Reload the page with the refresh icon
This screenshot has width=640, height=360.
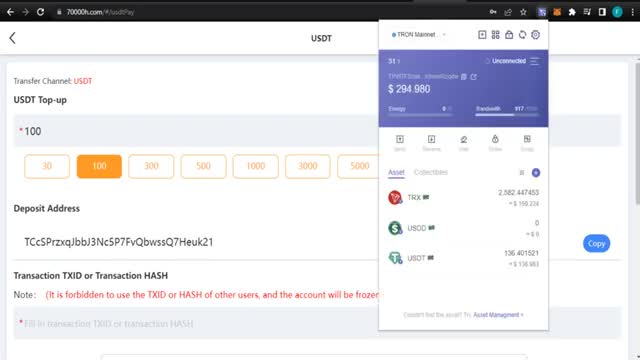click(40, 12)
